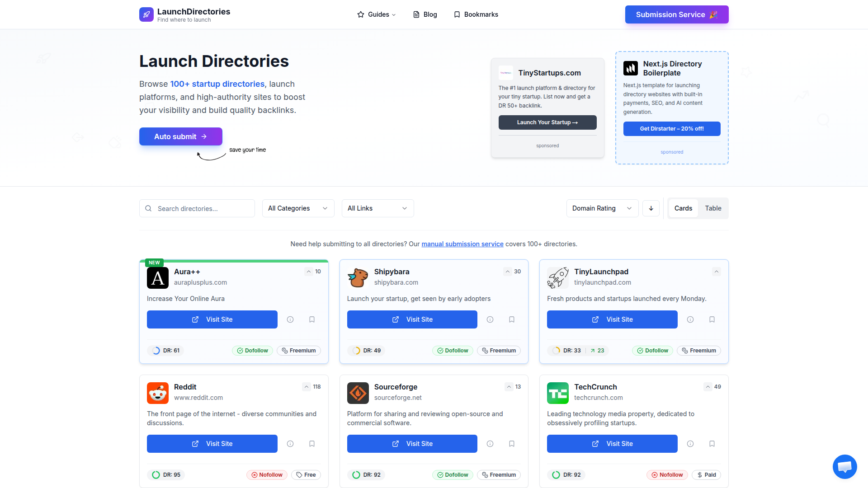Upvote the Reddit directory
The width and height of the screenshot is (868, 488).
tap(306, 387)
